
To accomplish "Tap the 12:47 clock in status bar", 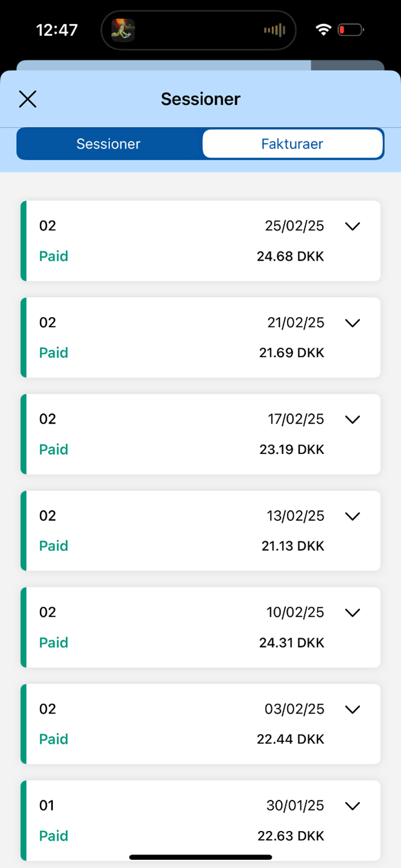I will 57,30.
